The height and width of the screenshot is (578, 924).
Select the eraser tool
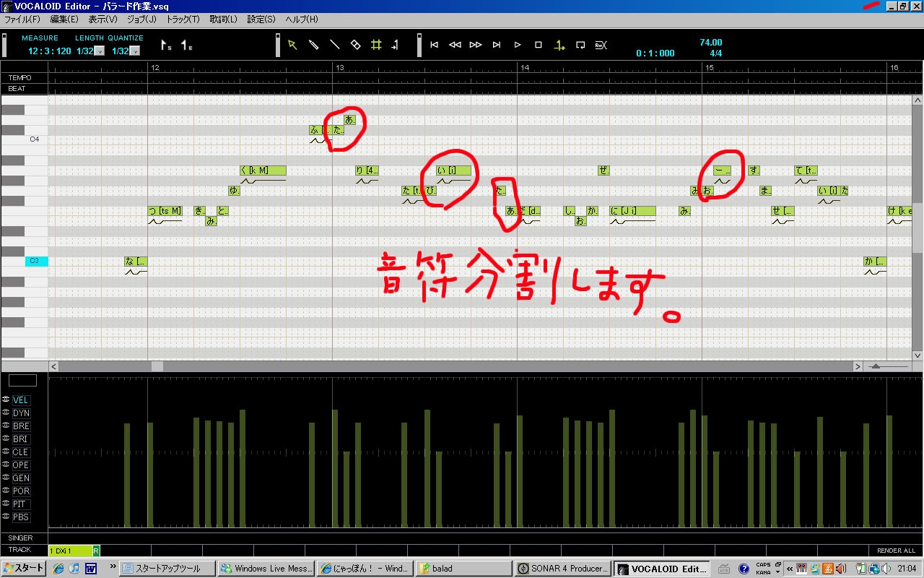pyautogui.click(x=355, y=45)
